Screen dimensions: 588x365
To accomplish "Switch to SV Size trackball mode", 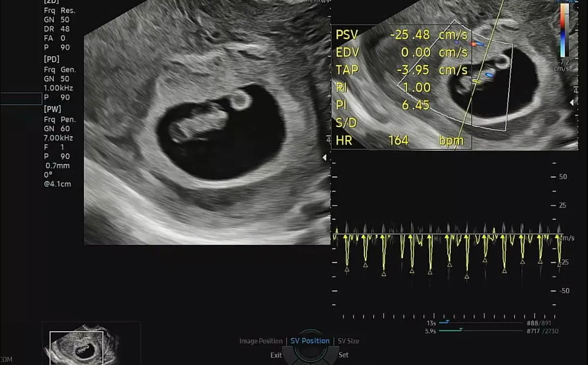I will point(348,341).
